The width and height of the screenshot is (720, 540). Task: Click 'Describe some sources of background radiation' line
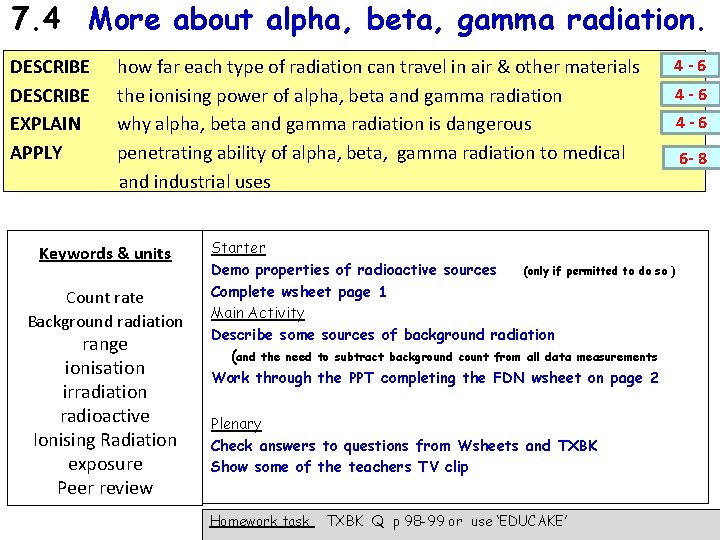[383, 335]
